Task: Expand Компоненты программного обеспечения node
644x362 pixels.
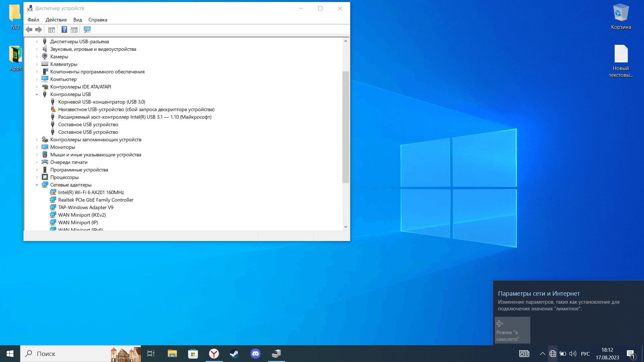Action: (x=37, y=72)
